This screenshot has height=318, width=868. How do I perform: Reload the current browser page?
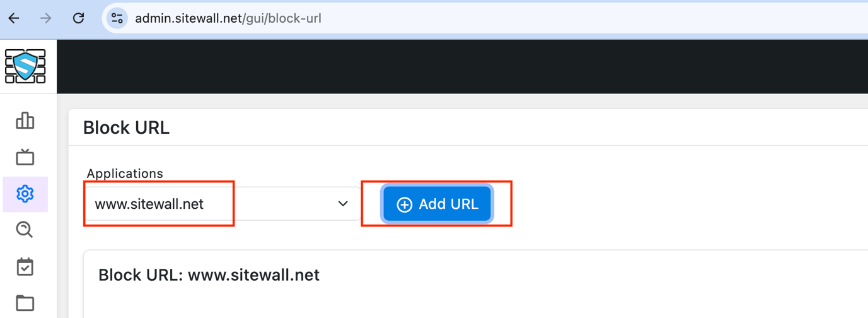(78, 18)
